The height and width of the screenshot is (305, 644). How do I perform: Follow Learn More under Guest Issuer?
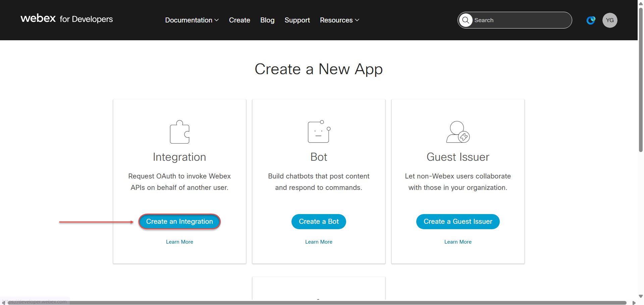458,242
